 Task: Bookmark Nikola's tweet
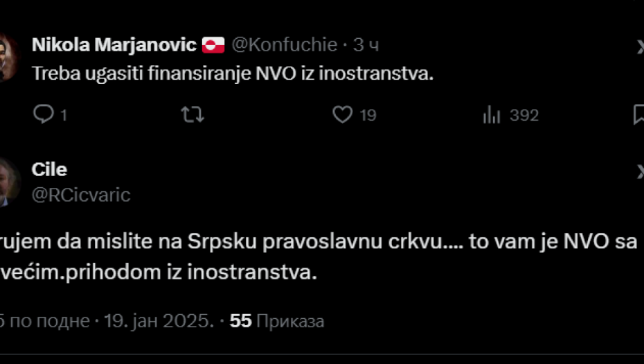[x=638, y=114]
